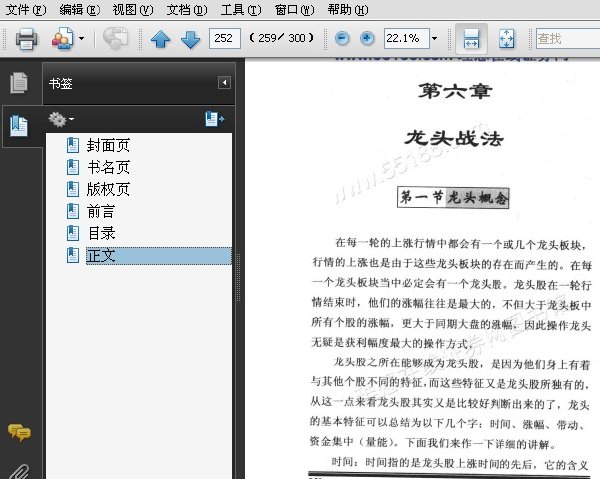
Task: Collapse the 书签 panel with arrow
Action: [x=224, y=83]
